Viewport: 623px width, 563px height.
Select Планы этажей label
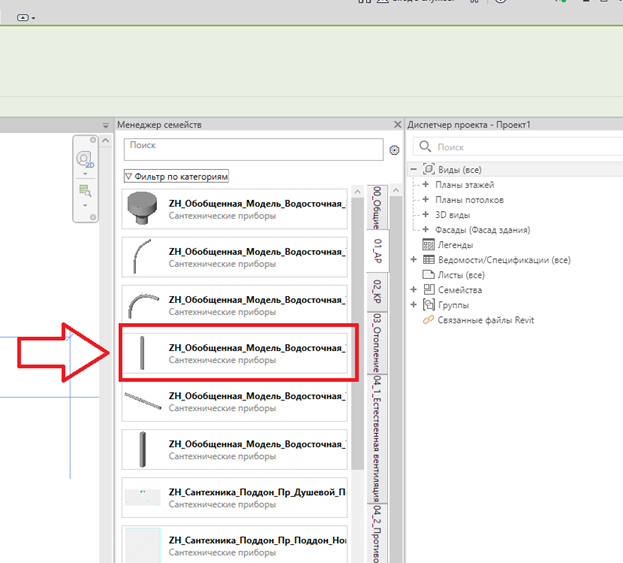click(x=464, y=185)
